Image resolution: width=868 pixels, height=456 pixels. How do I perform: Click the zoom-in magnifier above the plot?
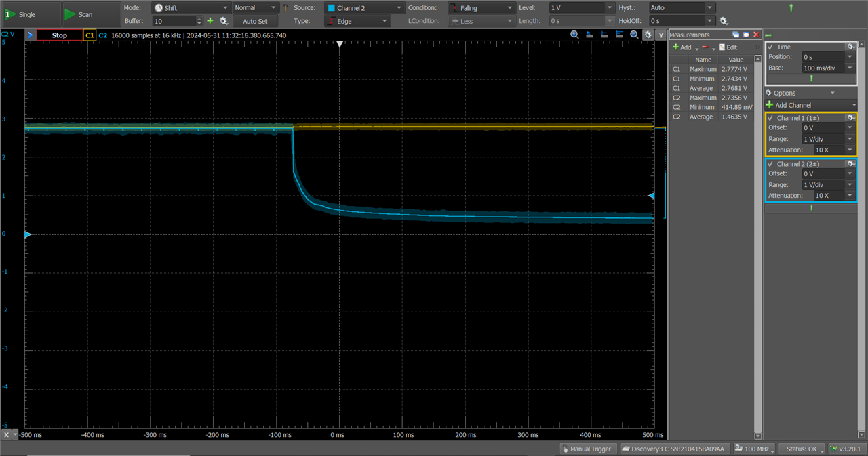[x=574, y=35]
